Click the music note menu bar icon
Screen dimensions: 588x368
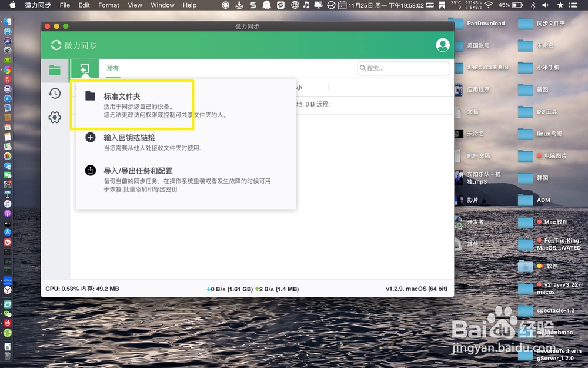(x=306, y=5)
